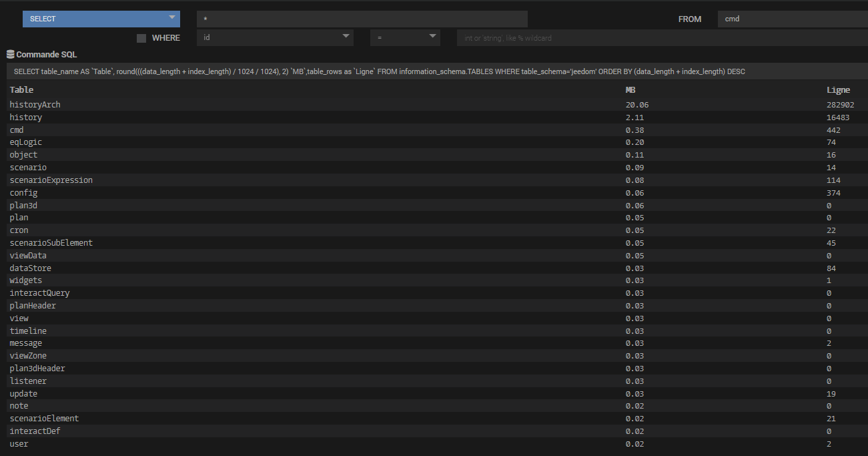Viewport: 868px width, 456px height.
Task: Open the SELECT statement dropdown
Action: click(101, 19)
